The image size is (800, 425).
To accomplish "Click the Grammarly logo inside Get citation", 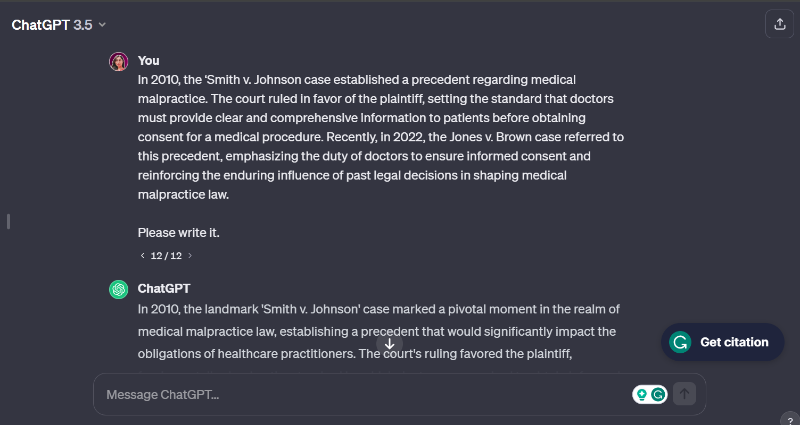I will click(x=680, y=342).
